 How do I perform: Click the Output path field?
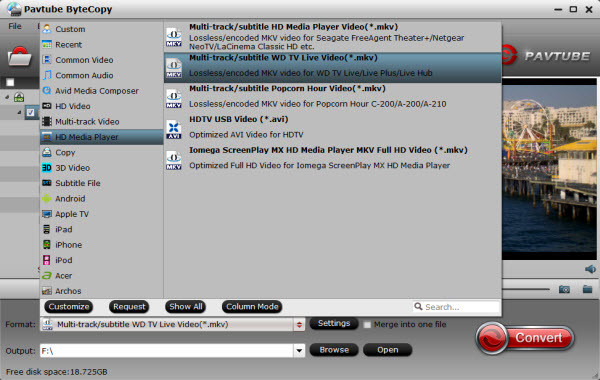pos(167,351)
